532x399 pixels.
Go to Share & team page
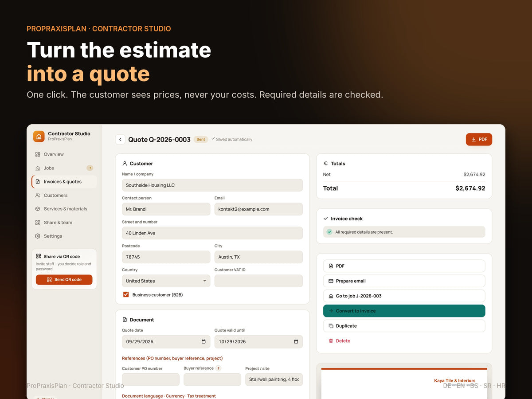click(x=64, y=223)
